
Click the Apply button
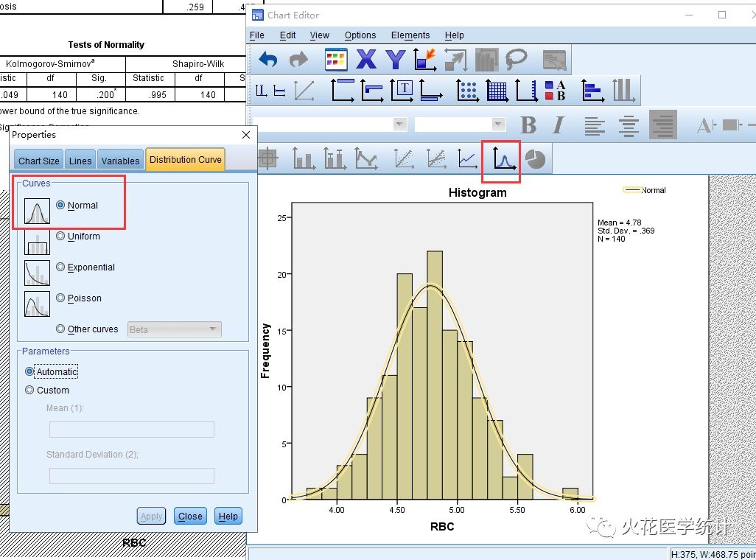coord(151,516)
